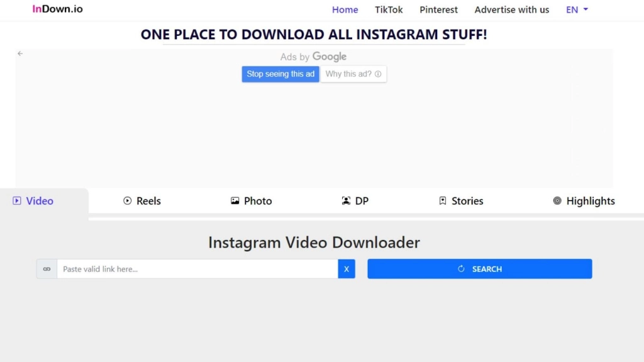
Task: Click the Photo tab image icon
Action: (235, 200)
